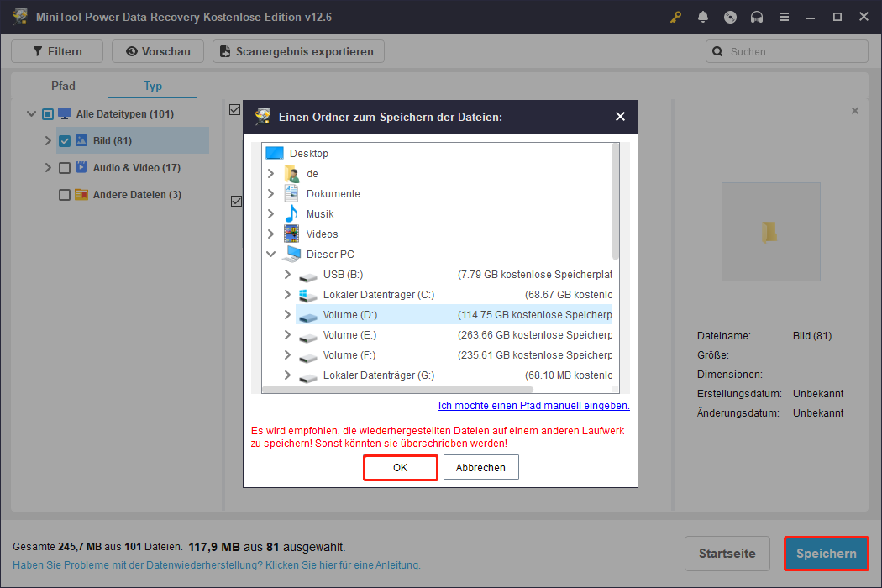This screenshot has height=588, width=882.
Task: Click the Scanergebnis exportieren document icon
Action: tap(224, 51)
